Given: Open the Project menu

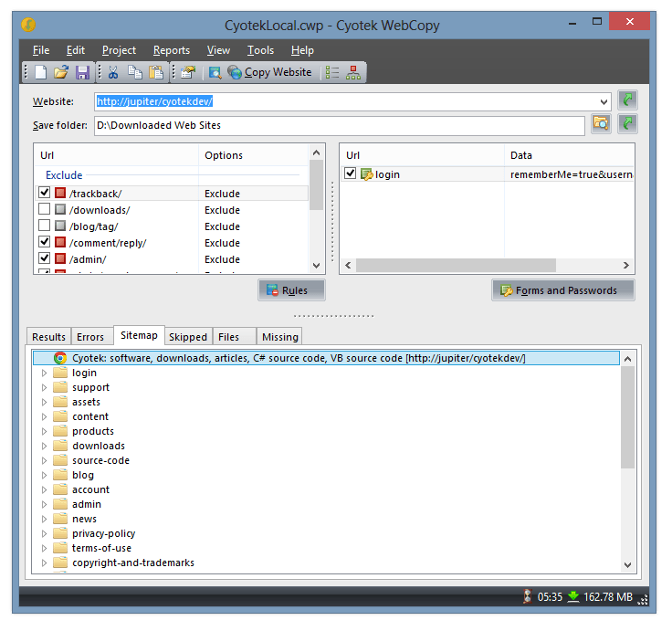Looking at the screenshot, I should (x=119, y=50).
